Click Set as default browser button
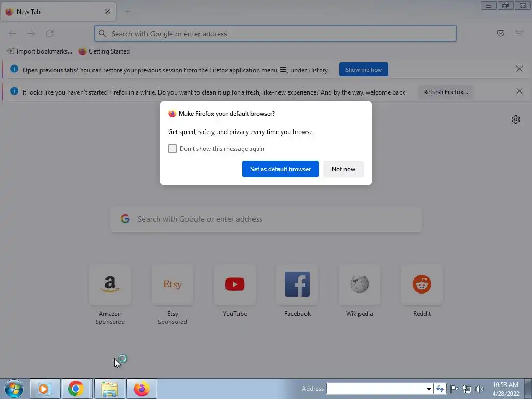 [280, 169]
